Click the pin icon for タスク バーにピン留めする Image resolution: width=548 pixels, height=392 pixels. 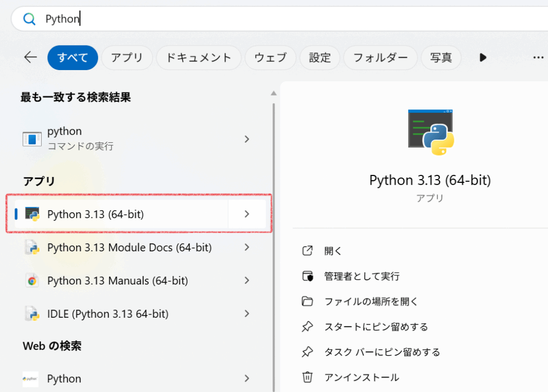click(307, 352)
